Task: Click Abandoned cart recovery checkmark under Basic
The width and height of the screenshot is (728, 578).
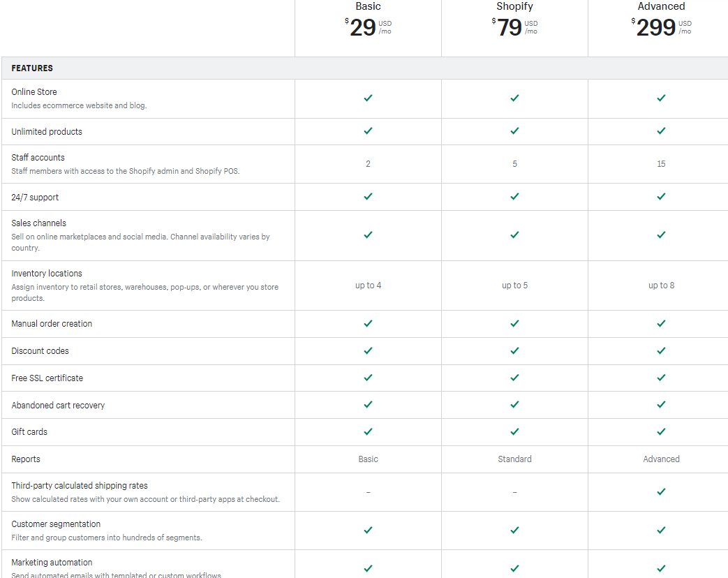Action: coord(368,405)
